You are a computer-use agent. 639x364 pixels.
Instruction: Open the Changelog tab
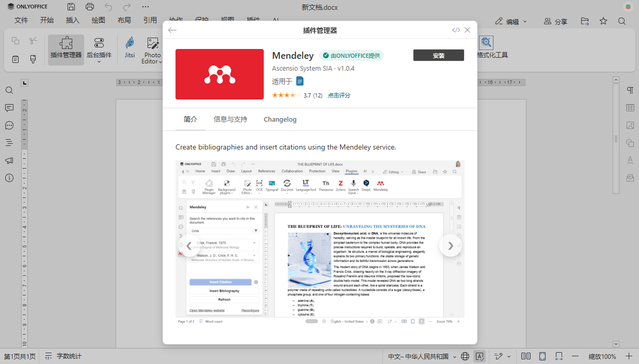[280, 119]
